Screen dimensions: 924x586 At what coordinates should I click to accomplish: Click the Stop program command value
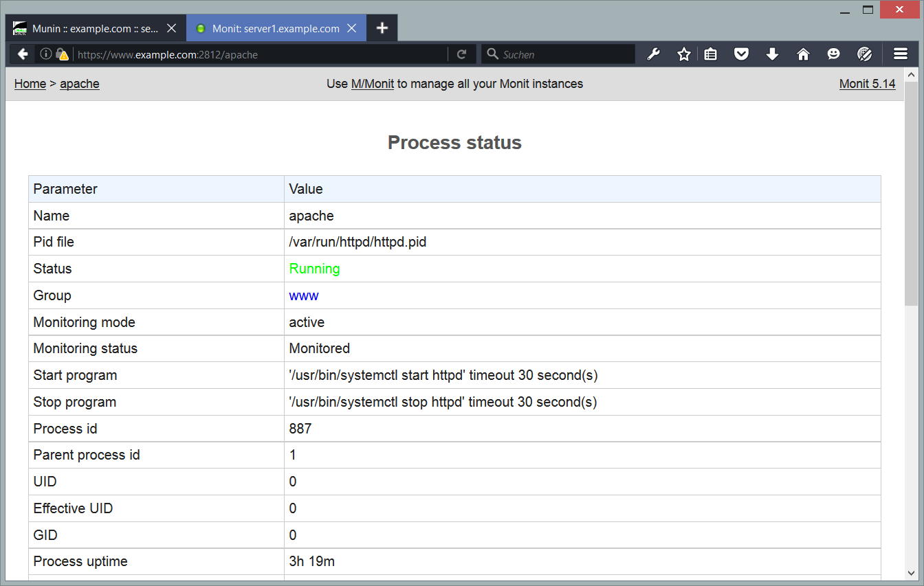point(443,402)
